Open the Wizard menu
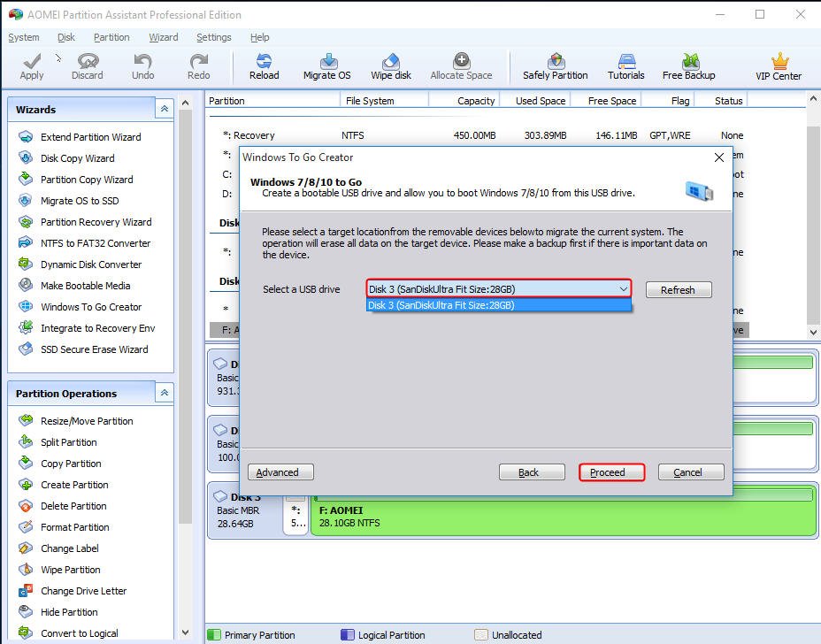The image size is (821, 644). click(164, 37)
